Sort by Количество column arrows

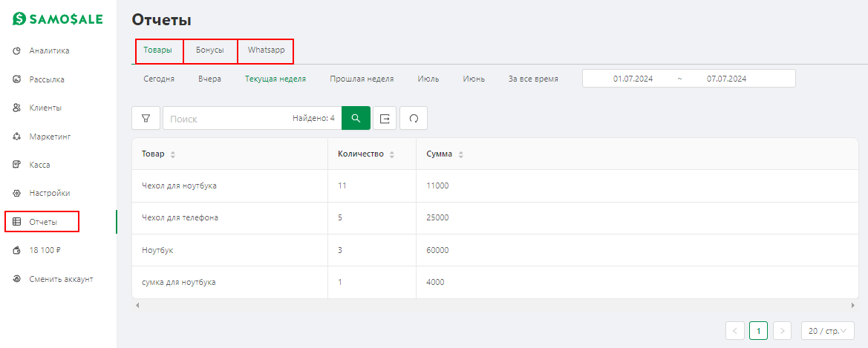point(392,155)
